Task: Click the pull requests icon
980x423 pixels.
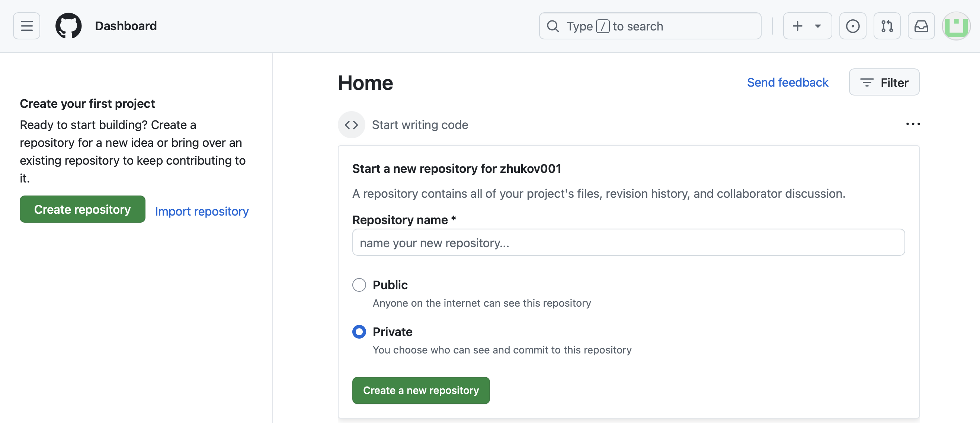Action: (886, 26)
